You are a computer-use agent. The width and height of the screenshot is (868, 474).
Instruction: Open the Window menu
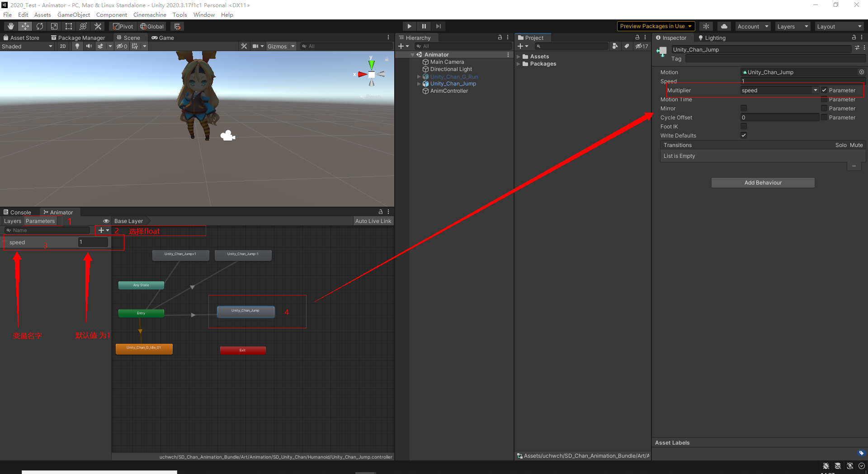pos(204,14)
